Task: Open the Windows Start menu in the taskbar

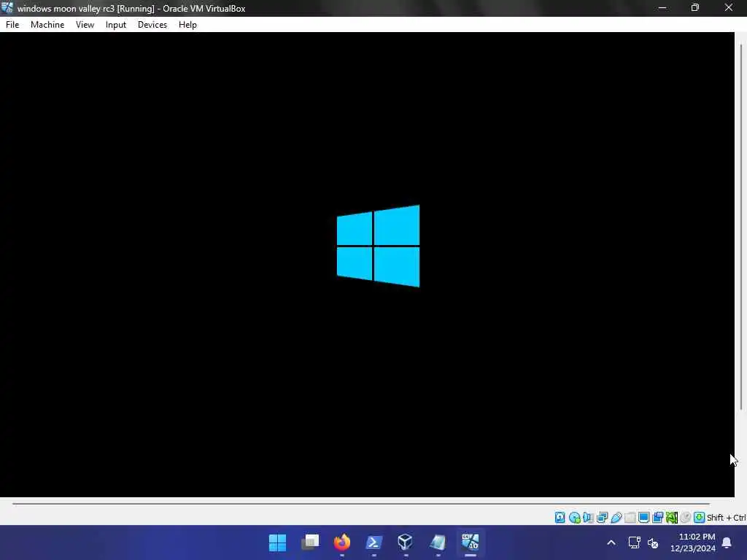Action: [277, 542]
